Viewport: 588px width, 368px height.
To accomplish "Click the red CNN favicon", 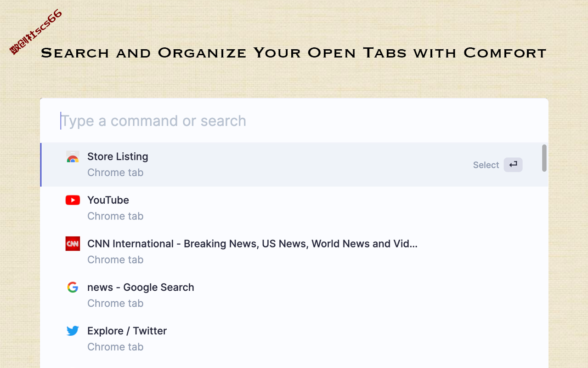I will pyautogui.click(x=73, y=244).
